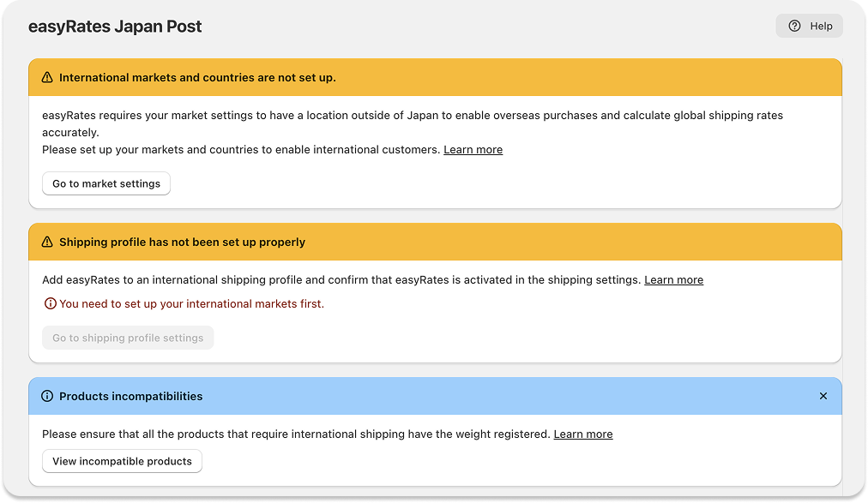Open View incompatible products
The width and height of the screenshot is (868, 503).
(122, 461)
